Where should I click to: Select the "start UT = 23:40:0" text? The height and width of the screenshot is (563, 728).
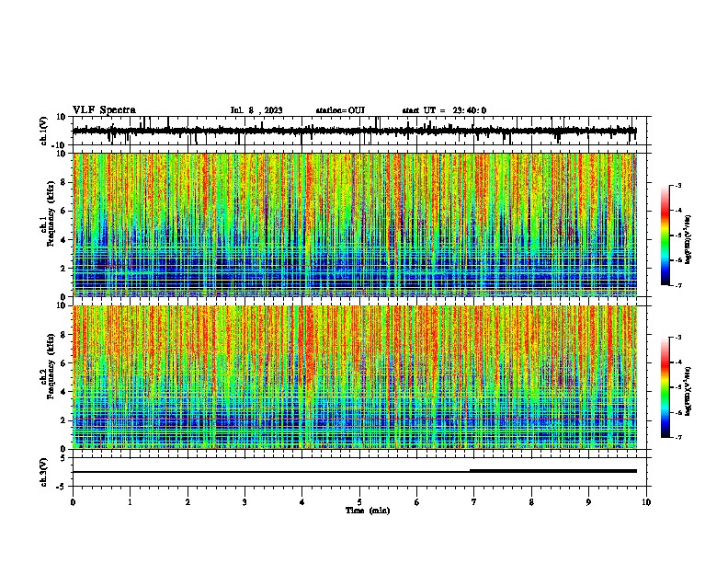pos(444,110)
